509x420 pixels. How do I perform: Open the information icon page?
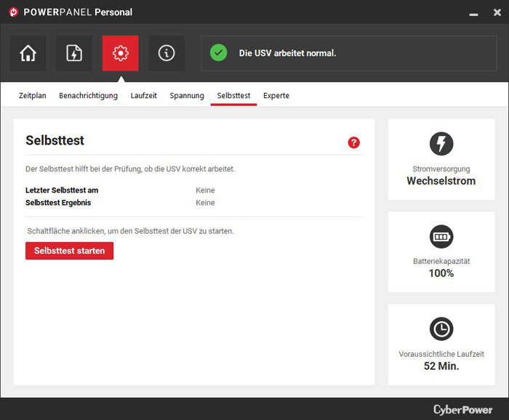(167, 53)
